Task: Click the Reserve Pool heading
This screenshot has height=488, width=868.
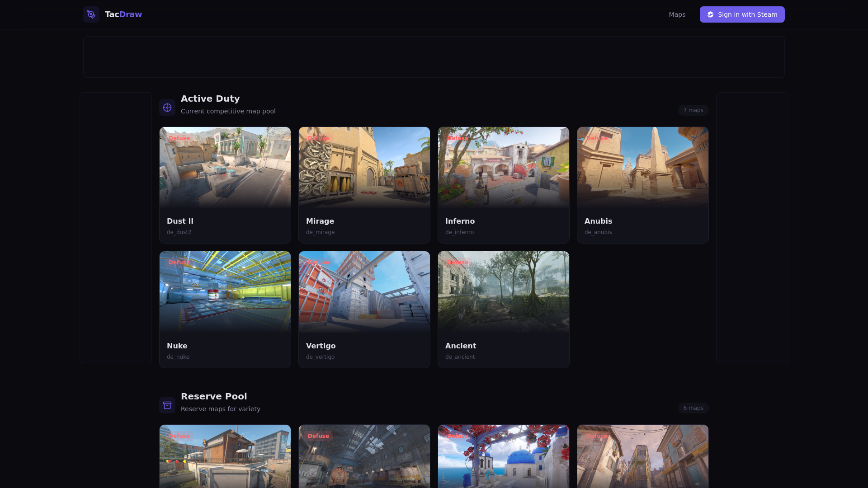Action: pyautogui.click(x=214, y=396)
